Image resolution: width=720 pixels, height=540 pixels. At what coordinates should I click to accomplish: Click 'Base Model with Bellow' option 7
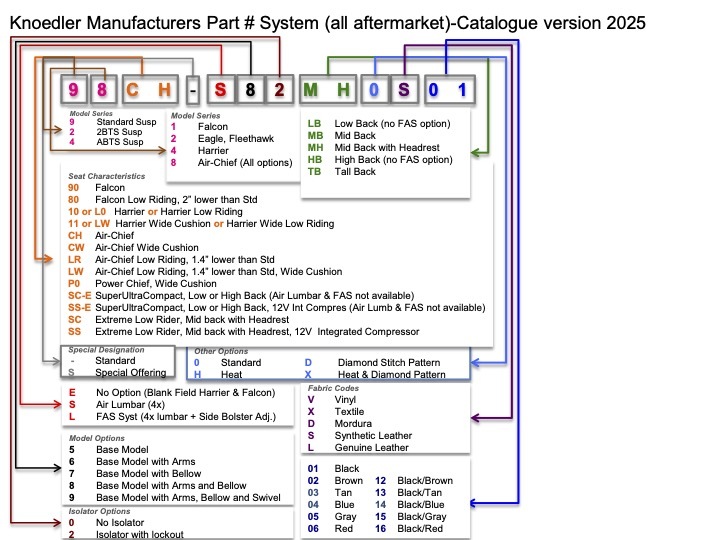tap(135, 473)
